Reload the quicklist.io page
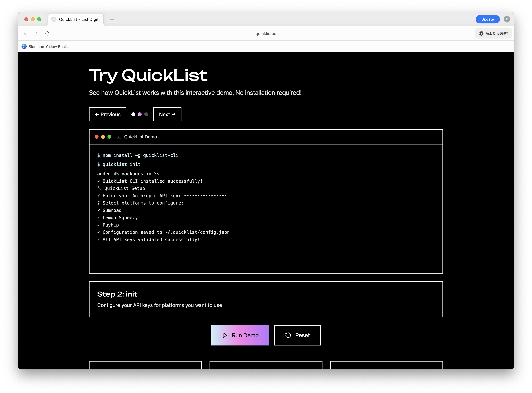Screen dimensions: 532x393 [x=47, y=33]
